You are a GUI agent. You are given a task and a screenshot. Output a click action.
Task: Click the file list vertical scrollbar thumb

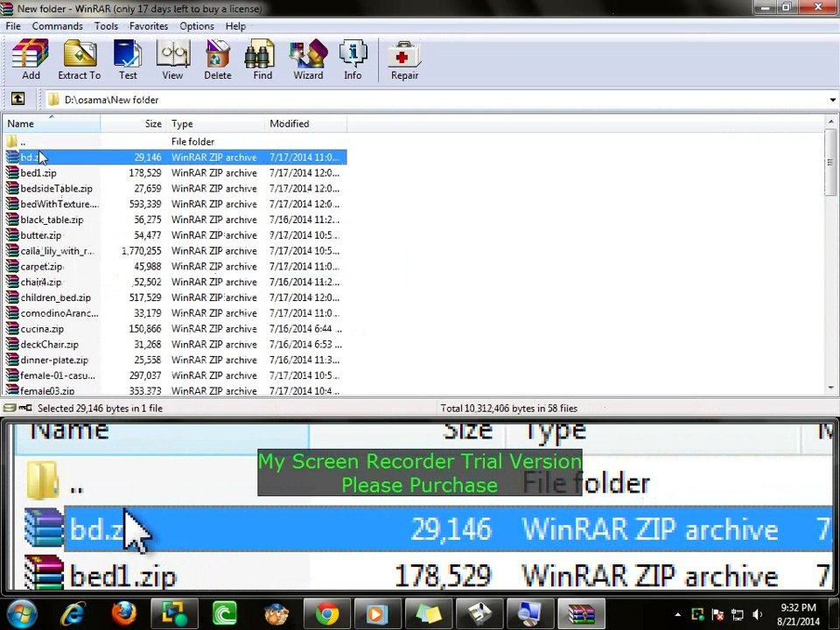coord(831,163)
